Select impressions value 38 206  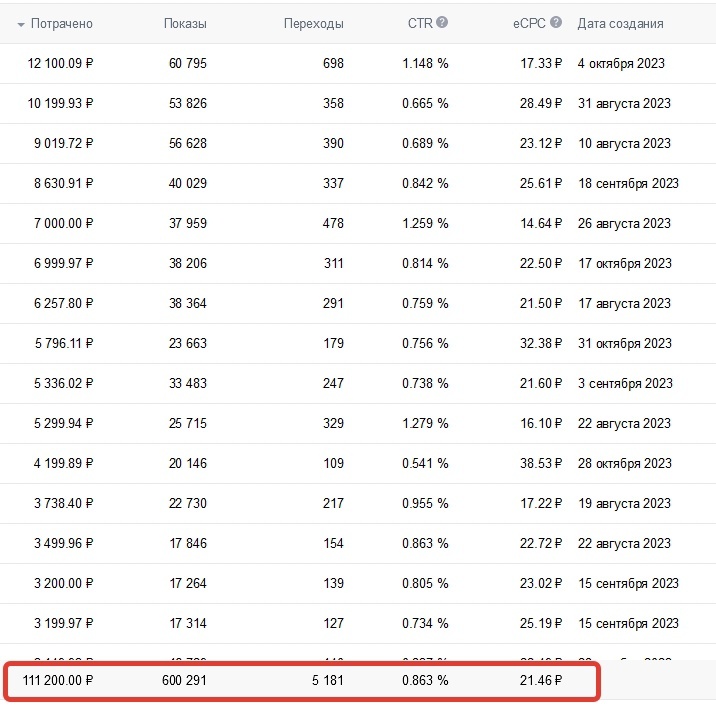[188, 263]
